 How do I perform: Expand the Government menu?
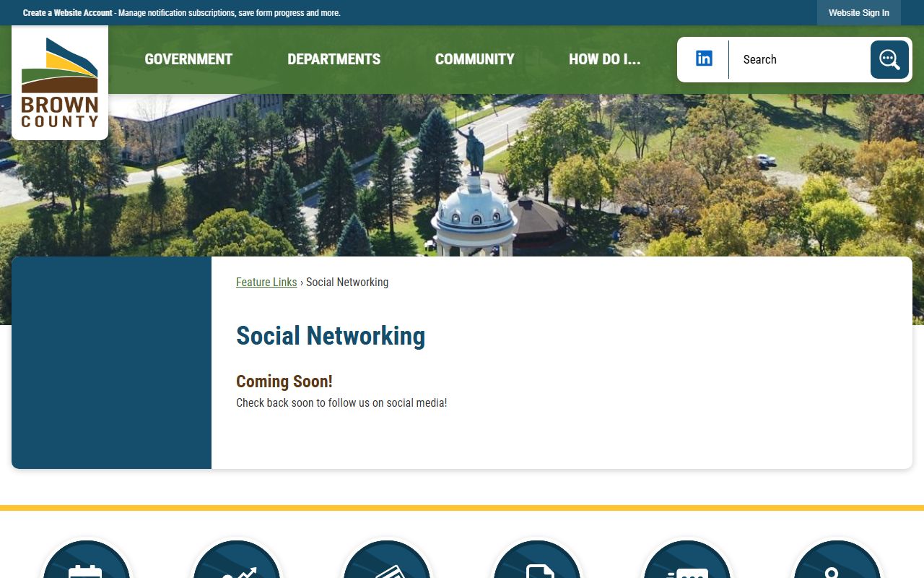click(x=188, y=59)
